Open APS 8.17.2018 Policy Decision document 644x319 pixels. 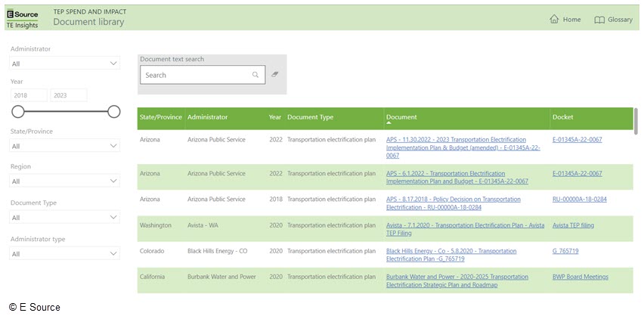point(453,203)
